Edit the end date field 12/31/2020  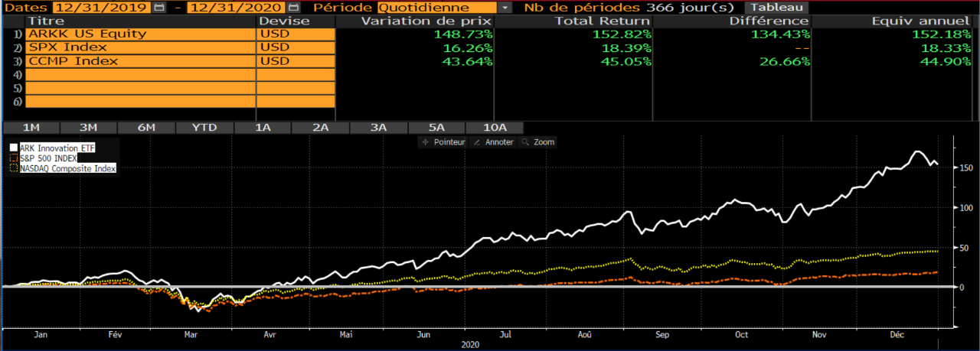coord(236,7)
